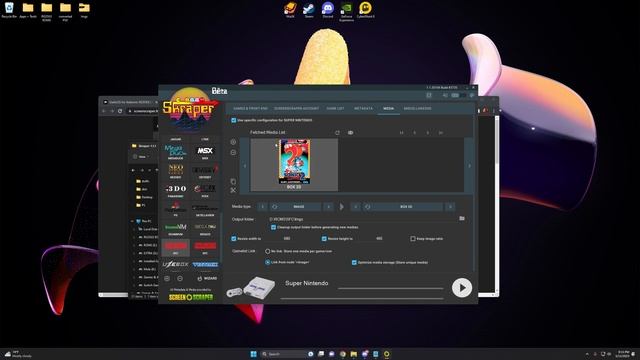Screen dimensions: 640x360
Task: Toggle the resize width checkbox
Action: coord(234,239)
